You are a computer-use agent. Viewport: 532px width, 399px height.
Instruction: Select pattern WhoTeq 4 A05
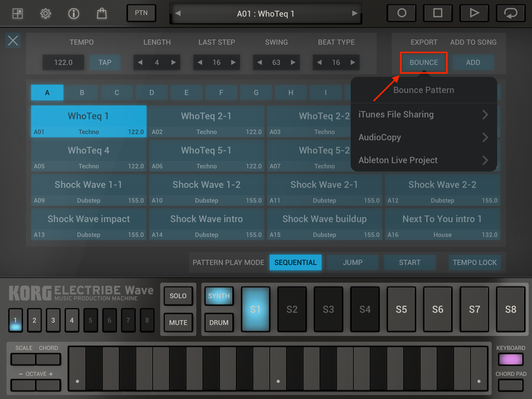[x=89, y=156]
